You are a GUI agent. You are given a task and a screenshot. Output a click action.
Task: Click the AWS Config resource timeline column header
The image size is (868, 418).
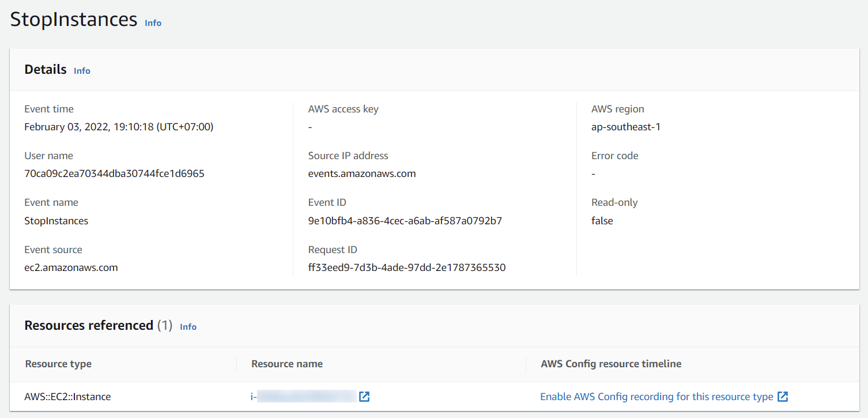click(x=611, y=364)
